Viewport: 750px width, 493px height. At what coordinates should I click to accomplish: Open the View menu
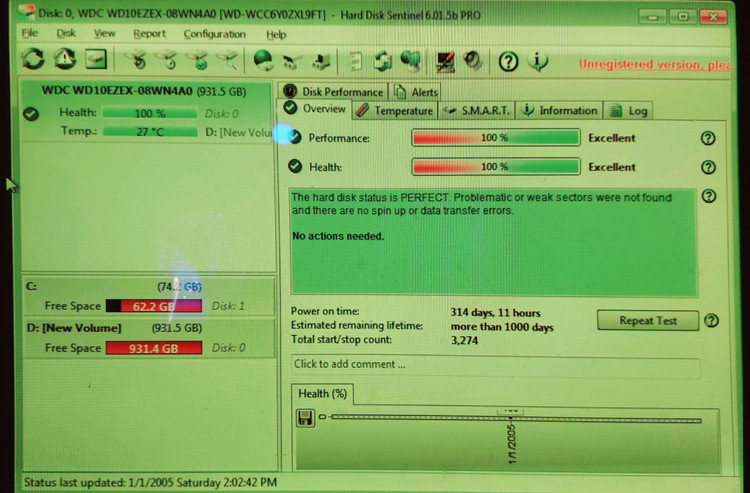[104, 33]
